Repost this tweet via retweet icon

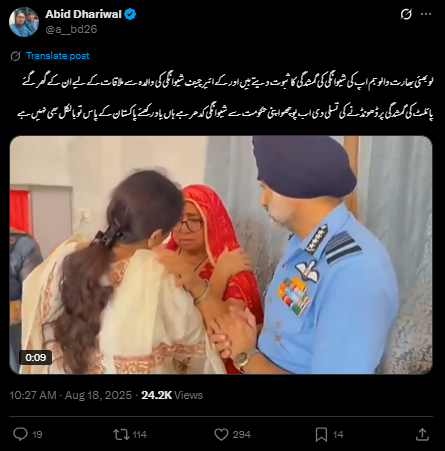pyautogui.click(x=121, y=434)
